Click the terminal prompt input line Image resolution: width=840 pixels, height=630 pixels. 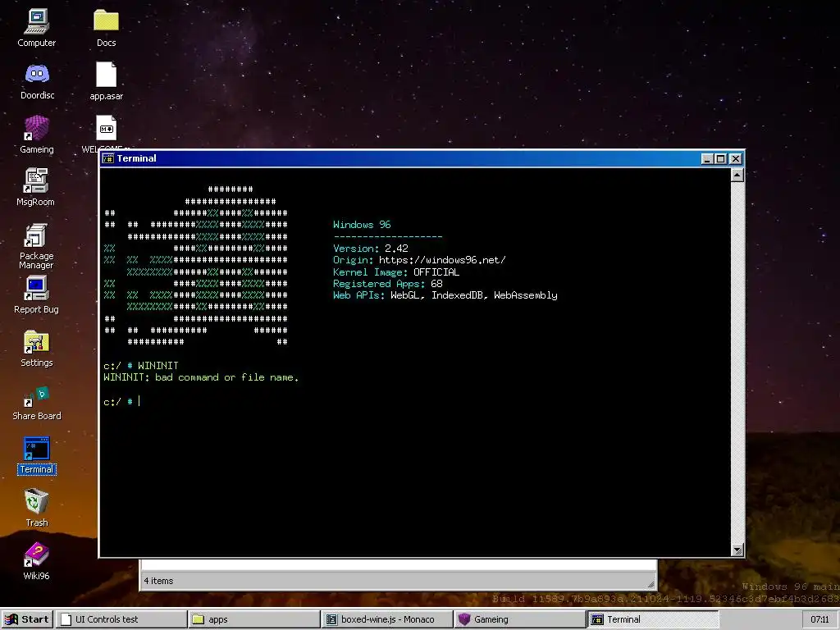coord(416,401)
